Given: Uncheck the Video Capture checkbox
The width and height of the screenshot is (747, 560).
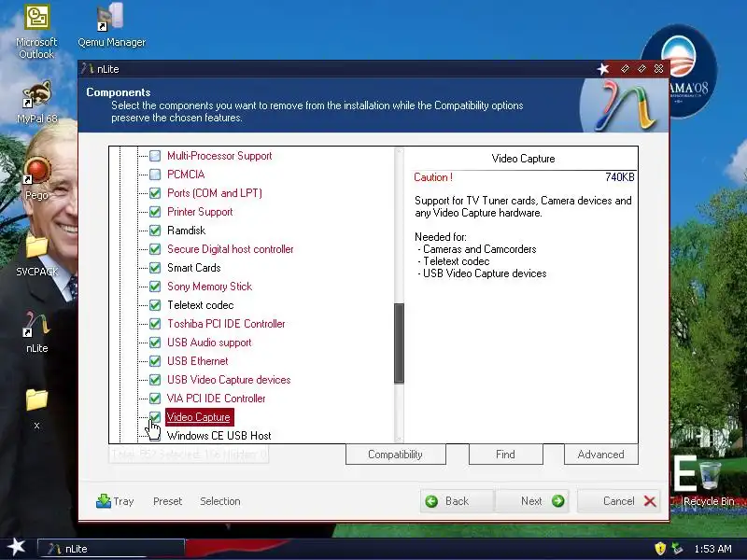Looking at the screenshot, I should (155, 417).
